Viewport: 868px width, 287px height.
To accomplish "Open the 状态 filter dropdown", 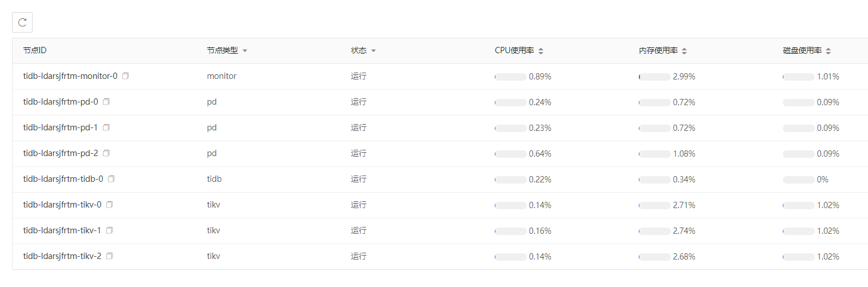I will click(374, 51).
